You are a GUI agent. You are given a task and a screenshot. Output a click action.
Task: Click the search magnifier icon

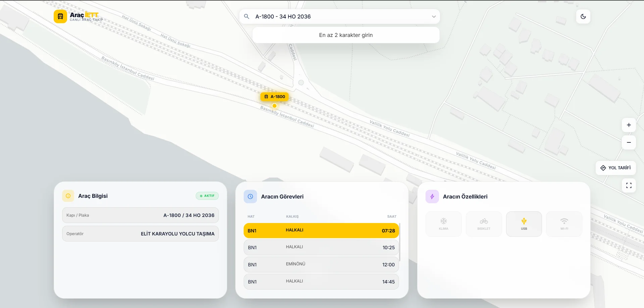pos(247,16)
